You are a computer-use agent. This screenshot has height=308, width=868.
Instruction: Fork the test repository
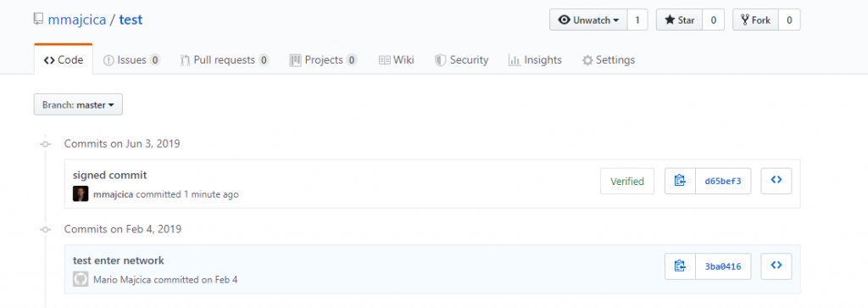(755, 20)
